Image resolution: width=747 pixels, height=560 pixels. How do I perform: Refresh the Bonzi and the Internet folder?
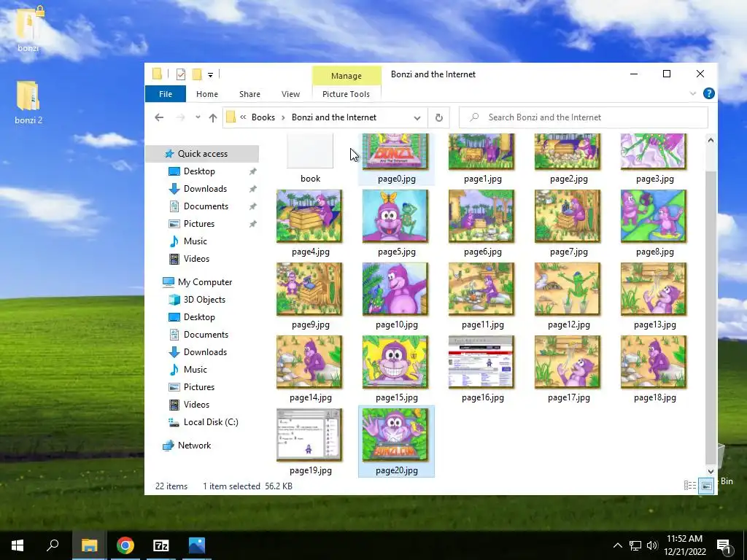click(438, 117)
